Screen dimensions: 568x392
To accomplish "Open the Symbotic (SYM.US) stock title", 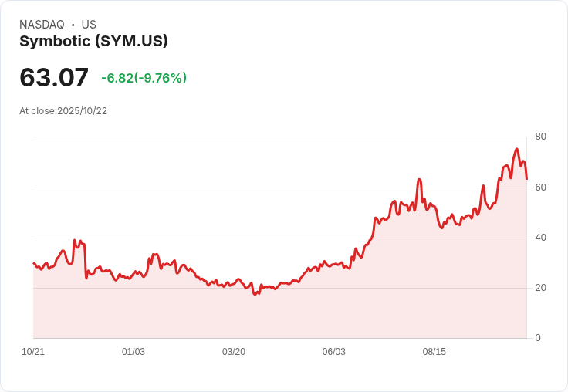I will tap(93, 42).
